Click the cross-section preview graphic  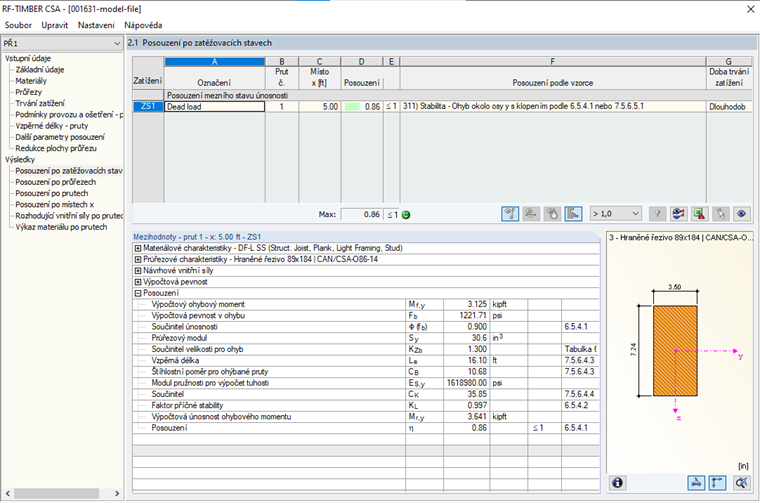coord(675,350)
